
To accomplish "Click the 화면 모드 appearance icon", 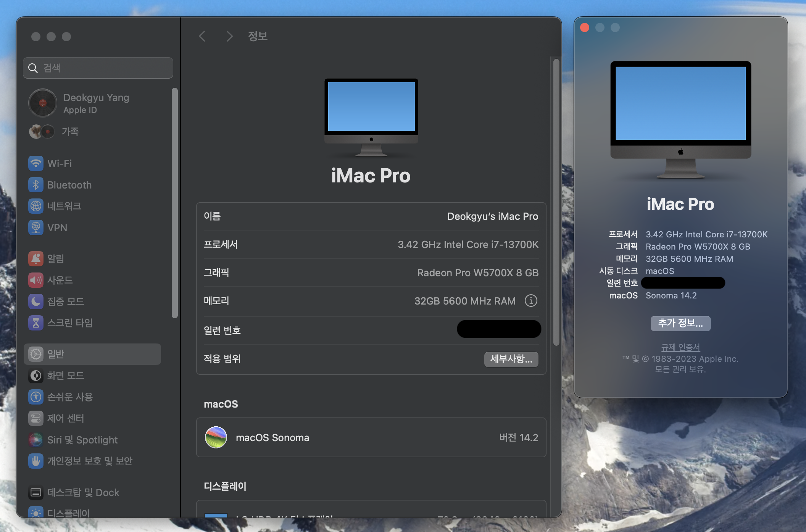I will coord(36,376).
